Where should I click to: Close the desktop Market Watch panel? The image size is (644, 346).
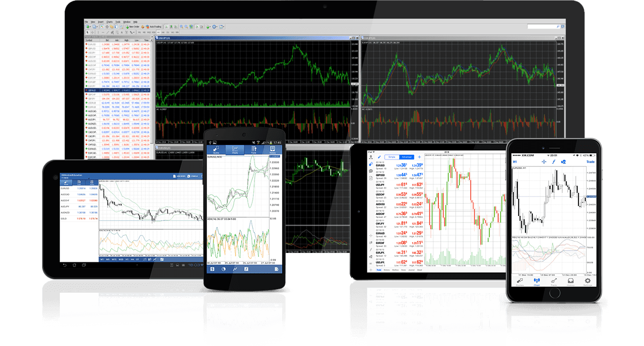click(x=152, y=36)
